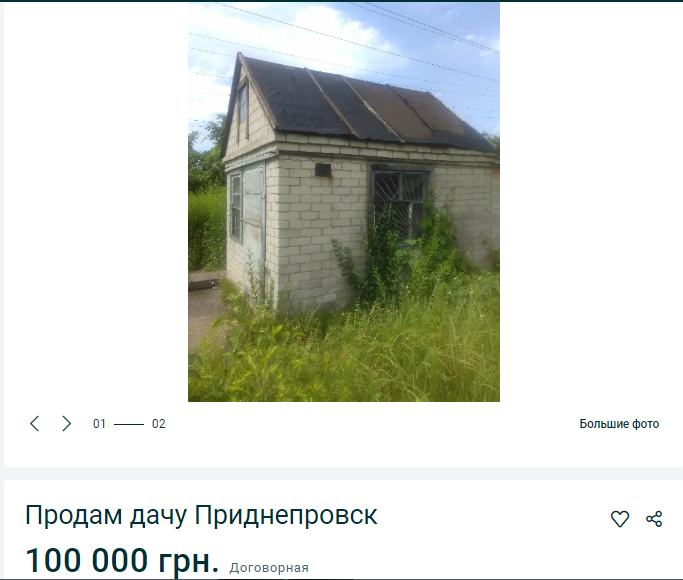This screenshot has width=683, height=580.
Task: Advance to next photo with right arrow
Action: point(66,423)
